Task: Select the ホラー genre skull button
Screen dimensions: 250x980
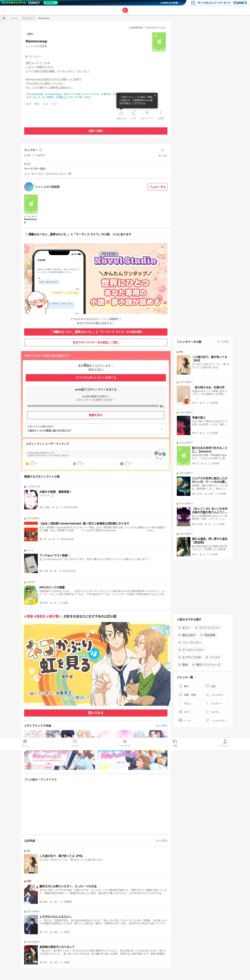Action: (x=189, y=712)
